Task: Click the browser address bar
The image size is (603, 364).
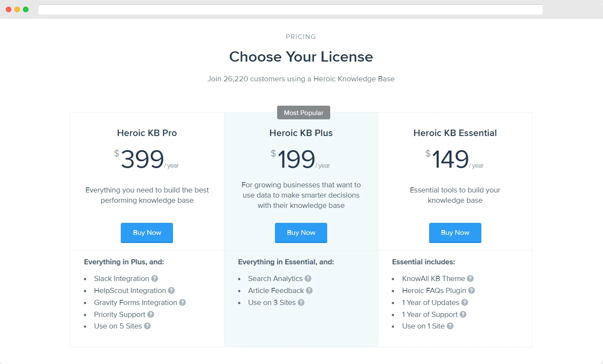Action: pyautogui.click(x=290, y=9)
